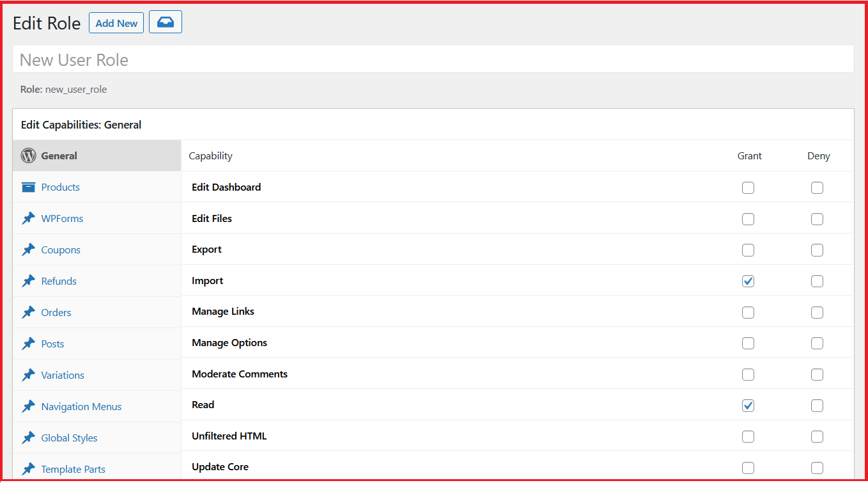Open the WPForms capabilities tab
Screen dimensions: 868x483
[97, 218]
